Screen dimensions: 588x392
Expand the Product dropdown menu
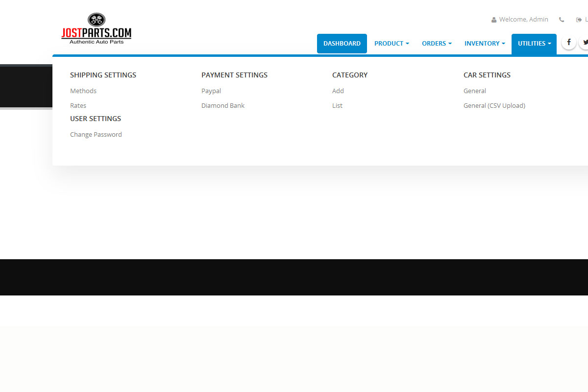pyautogui.click(x=392, y=44)
